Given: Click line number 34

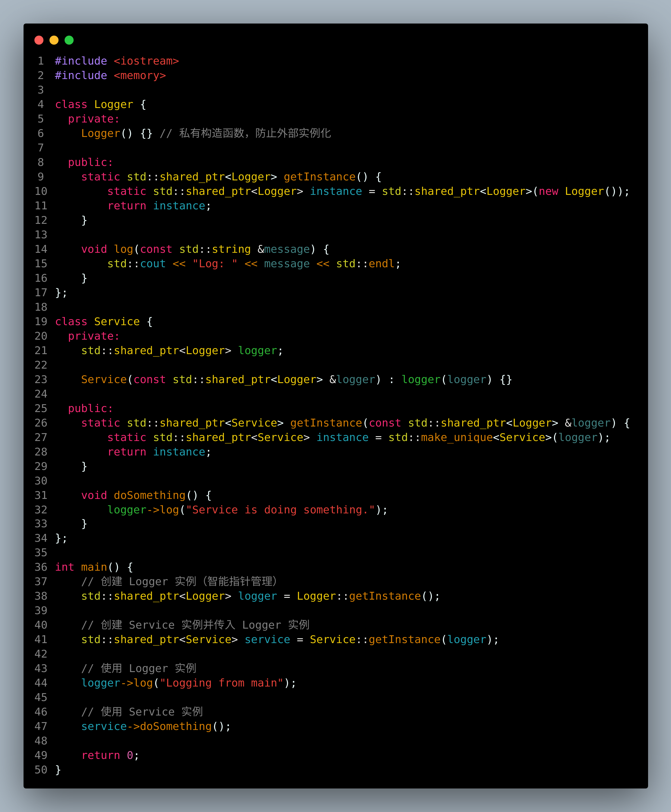Looking at the screenshot, I should click(41, 538).
